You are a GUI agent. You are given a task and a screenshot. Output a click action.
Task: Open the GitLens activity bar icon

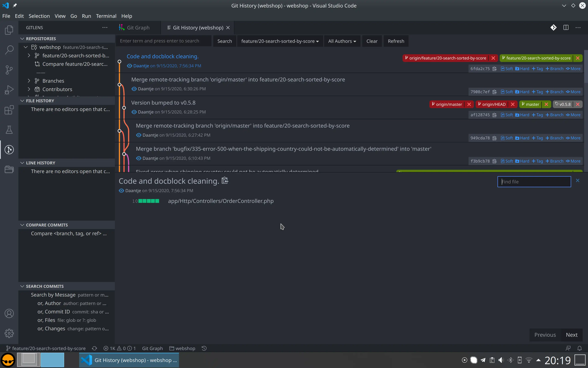[x=9, y=149]
